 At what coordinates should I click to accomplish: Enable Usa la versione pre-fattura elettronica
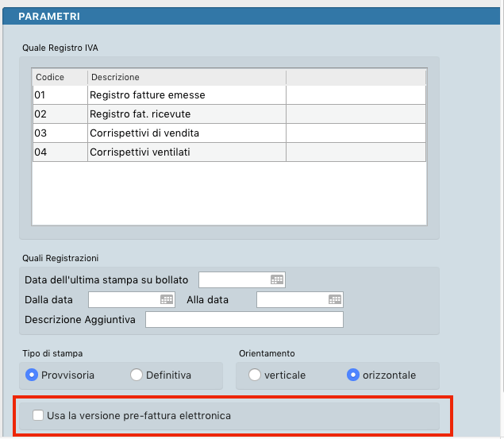tap(38, 415)
